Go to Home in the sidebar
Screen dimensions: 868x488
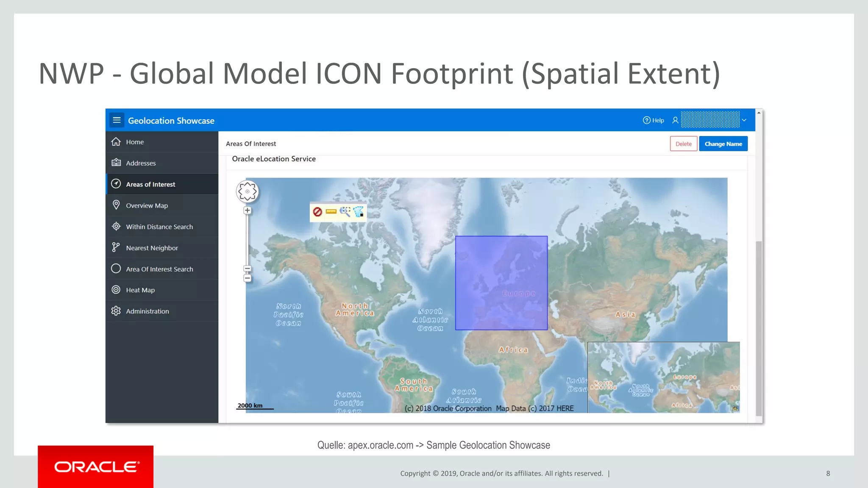tap(162, 142)
